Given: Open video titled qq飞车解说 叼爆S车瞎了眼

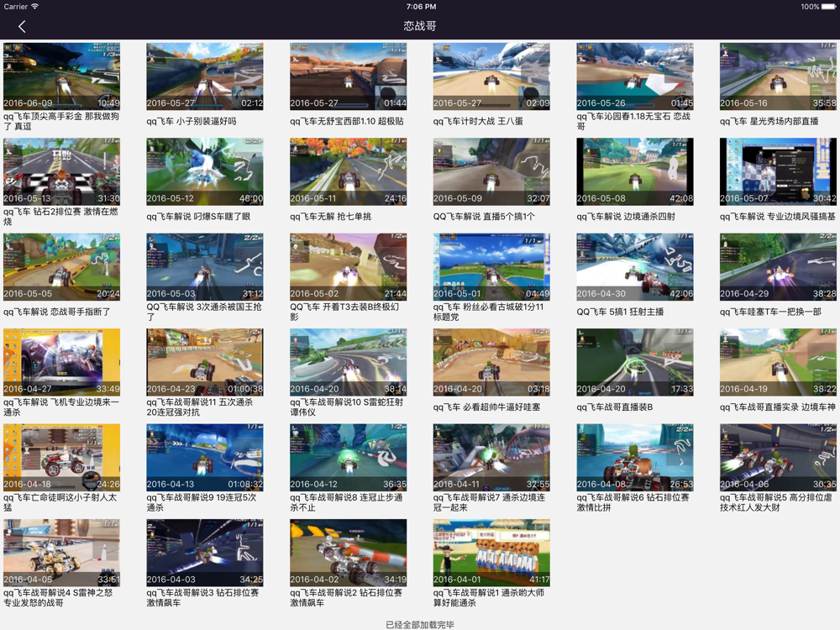Looking at the screenshot, I should (198, 217).
